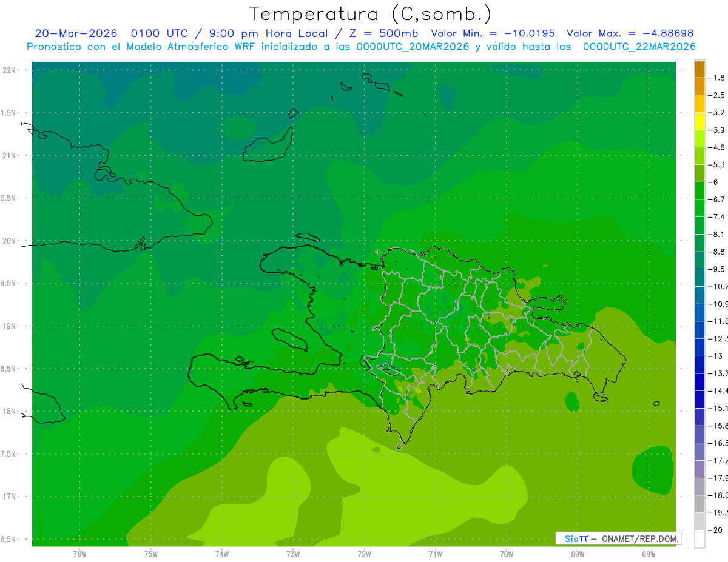Click the yellow -3.9 colorbar swatch
The height and width of the screenshot is (562, 728).
click(x=699, y=121)
